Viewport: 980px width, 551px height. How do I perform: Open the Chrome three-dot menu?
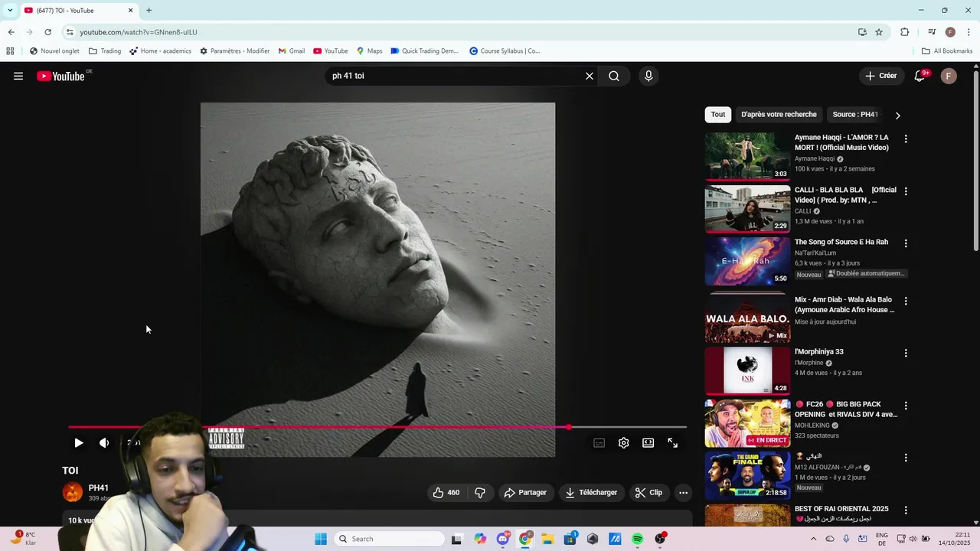point(969,32)
